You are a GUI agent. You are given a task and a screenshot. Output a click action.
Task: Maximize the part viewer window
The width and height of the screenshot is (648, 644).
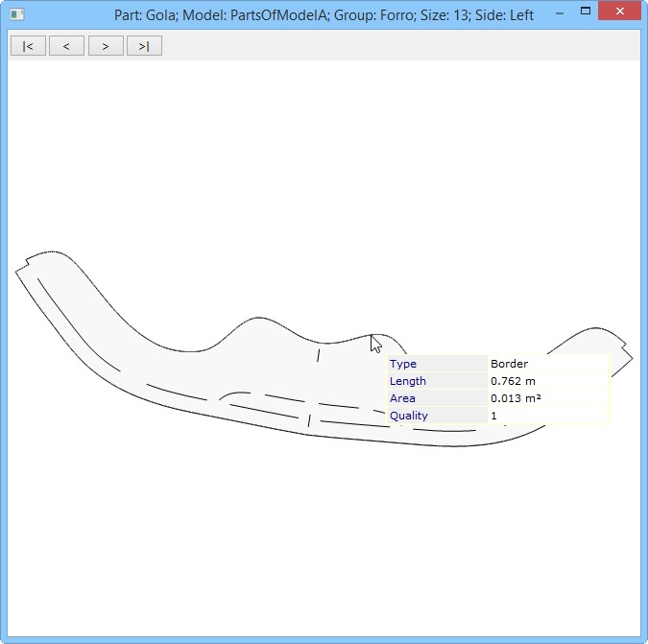pos(586,12)
